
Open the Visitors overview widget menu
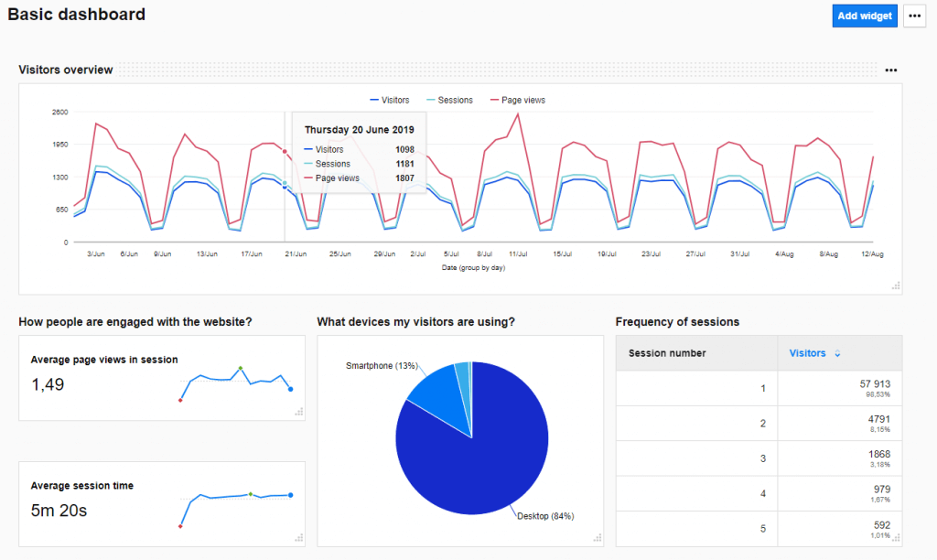[890, 70]
